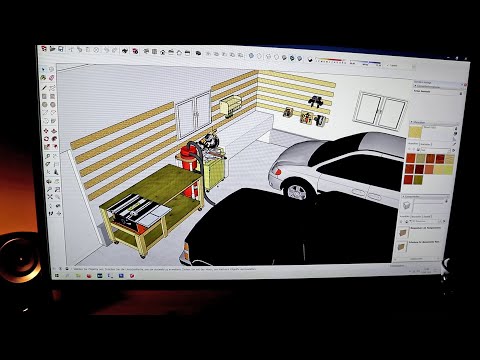480x360 pixels.
Task: Switch to the Auswählen tab in Komponenten
Action: tap(405, 216)
